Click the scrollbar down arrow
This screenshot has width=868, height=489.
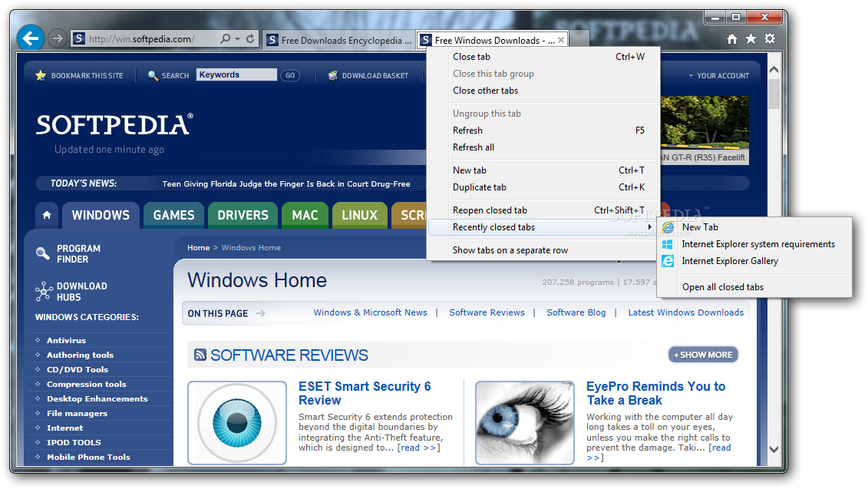774,450
